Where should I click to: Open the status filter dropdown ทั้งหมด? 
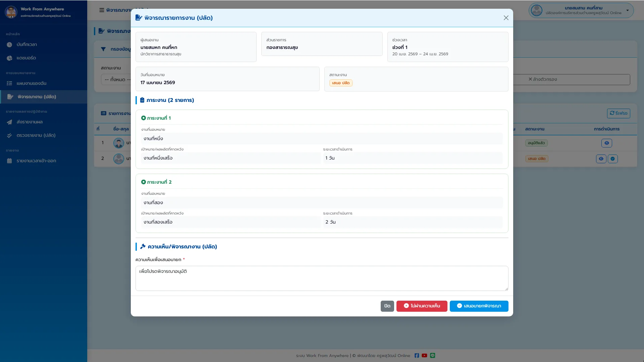tap(116, 79)
